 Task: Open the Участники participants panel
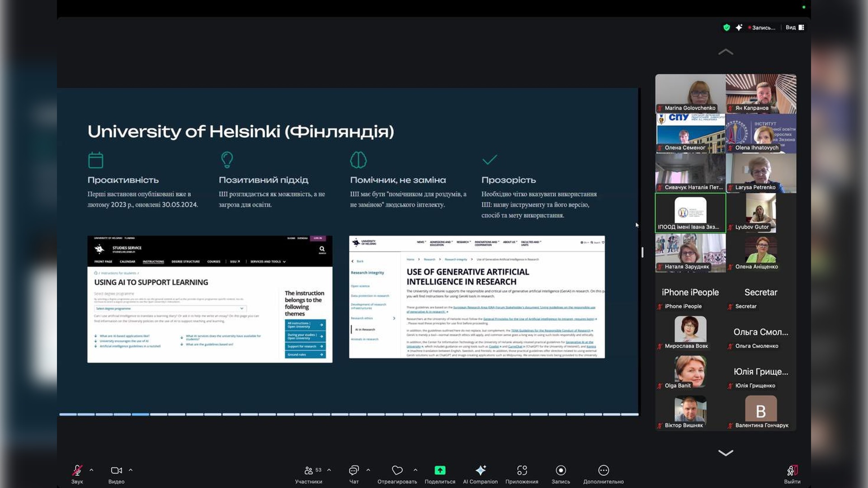click(309, 474)
